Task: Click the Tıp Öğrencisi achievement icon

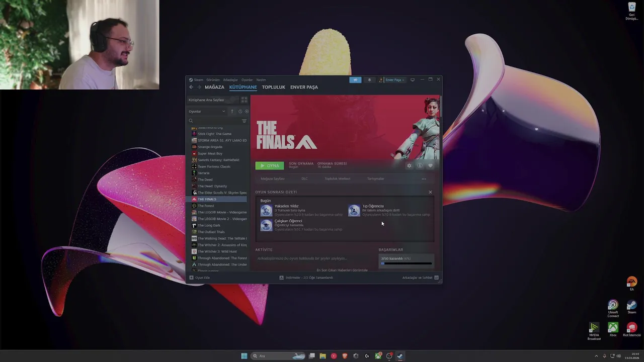Action: coord(354,210)
